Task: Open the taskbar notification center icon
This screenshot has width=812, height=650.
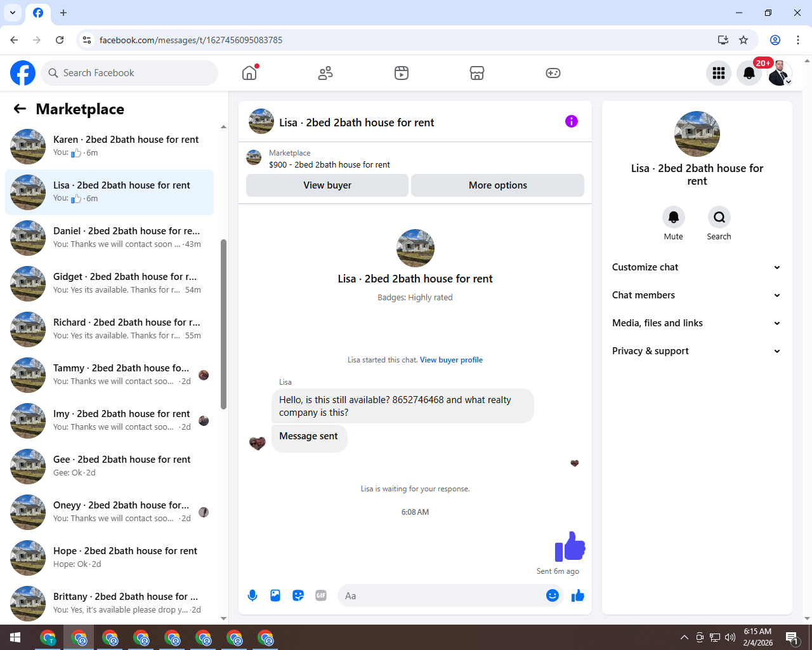Action: [792, 637]
